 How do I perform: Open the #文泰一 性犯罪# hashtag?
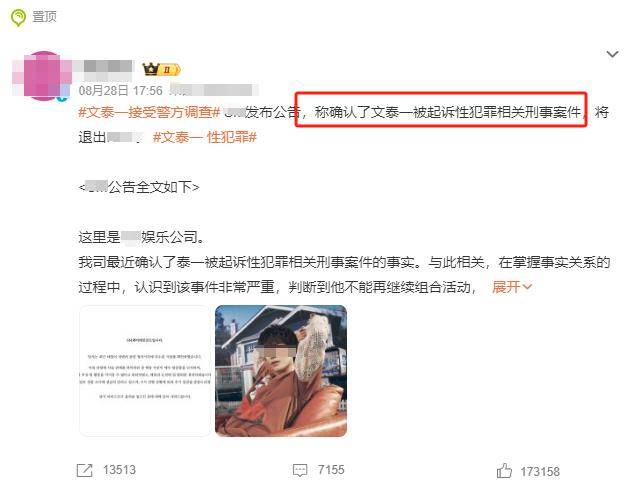205,137
